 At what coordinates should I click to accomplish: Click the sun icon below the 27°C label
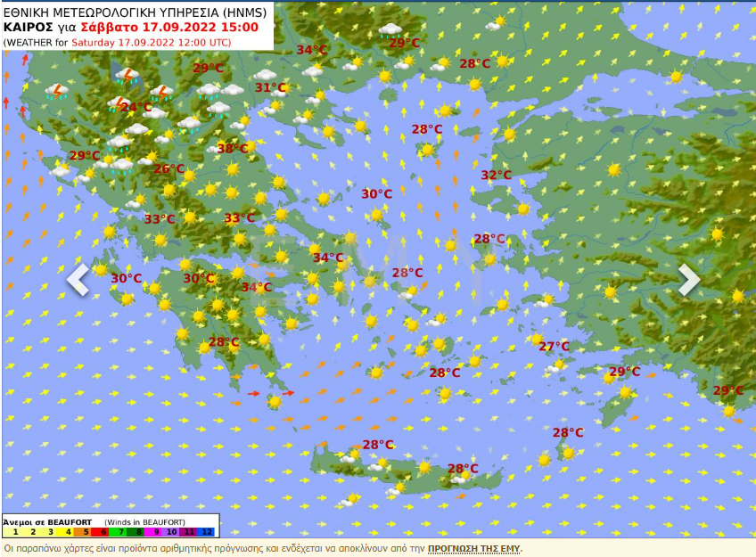559,364
